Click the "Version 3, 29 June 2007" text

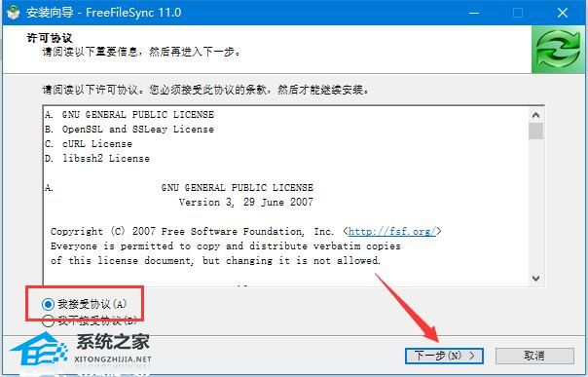click(245, 203)
